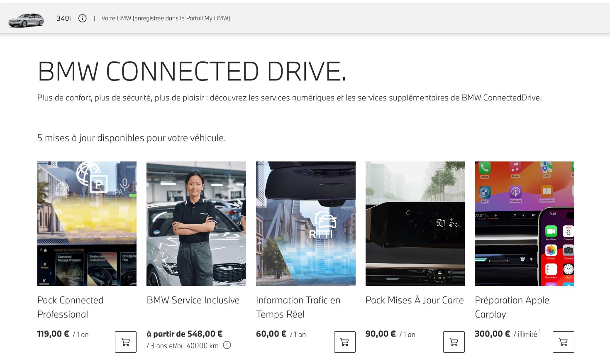Select the BMW Service Inclusive title
The height and width of the screenshot is (364, 610).
pyautogui.click(x=193, y=300)
